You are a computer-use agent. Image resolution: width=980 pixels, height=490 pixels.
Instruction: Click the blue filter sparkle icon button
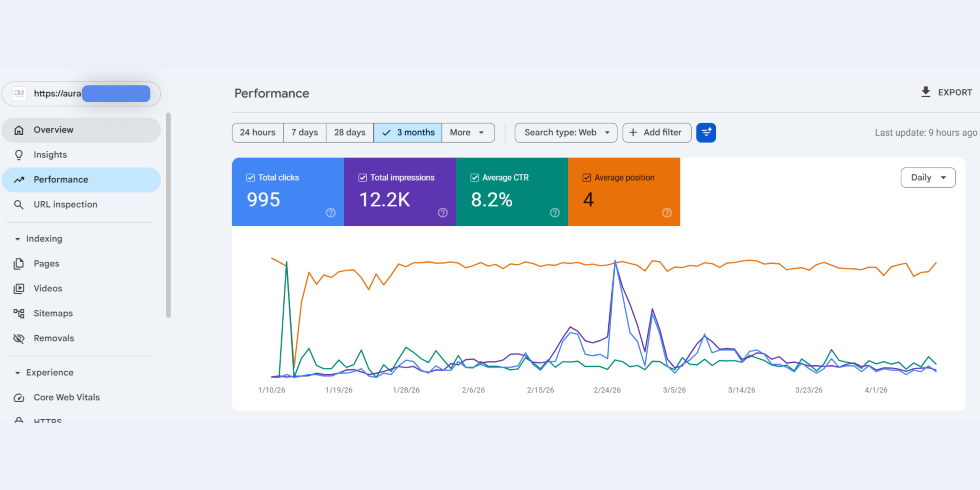(706, 132)
